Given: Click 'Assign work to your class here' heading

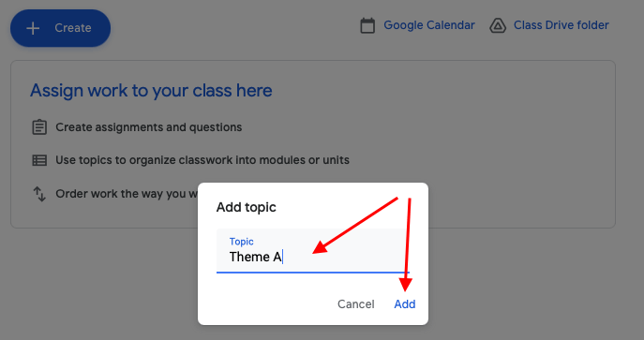Looking at the screenshot, I should [x=151, y=91].
